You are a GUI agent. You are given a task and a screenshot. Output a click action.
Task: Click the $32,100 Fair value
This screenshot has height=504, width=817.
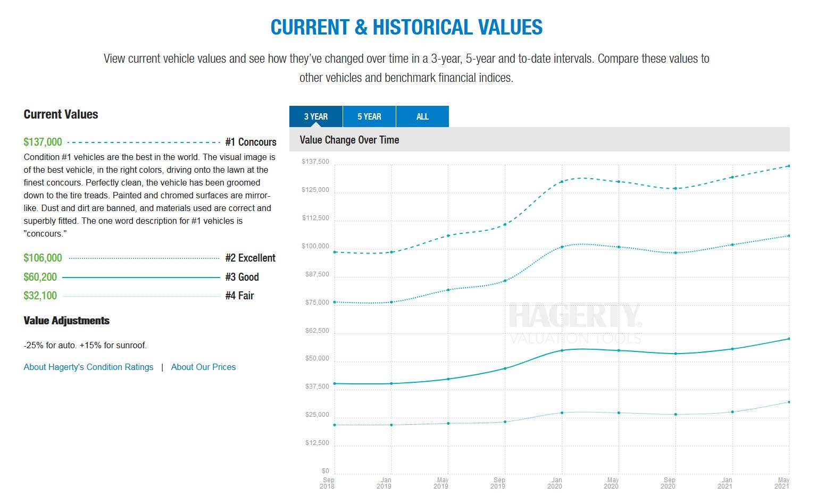point(40,296)
